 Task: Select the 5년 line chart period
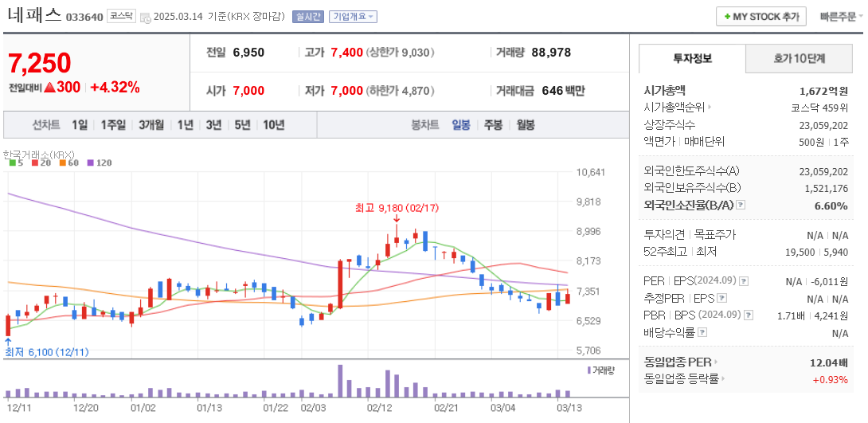(x=242, y=125)
